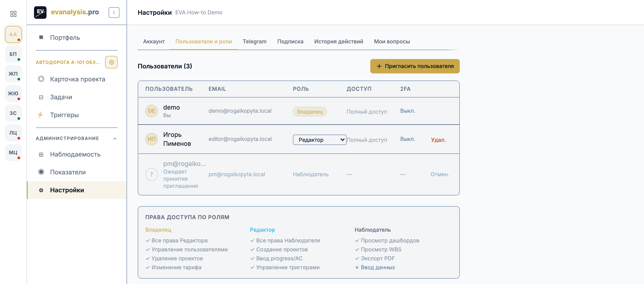Viewport: 644px width, 284px height.
Task: Open project settings gear beside Автодорога А-101
Action: pyautogui.click(x=112, y=62)
